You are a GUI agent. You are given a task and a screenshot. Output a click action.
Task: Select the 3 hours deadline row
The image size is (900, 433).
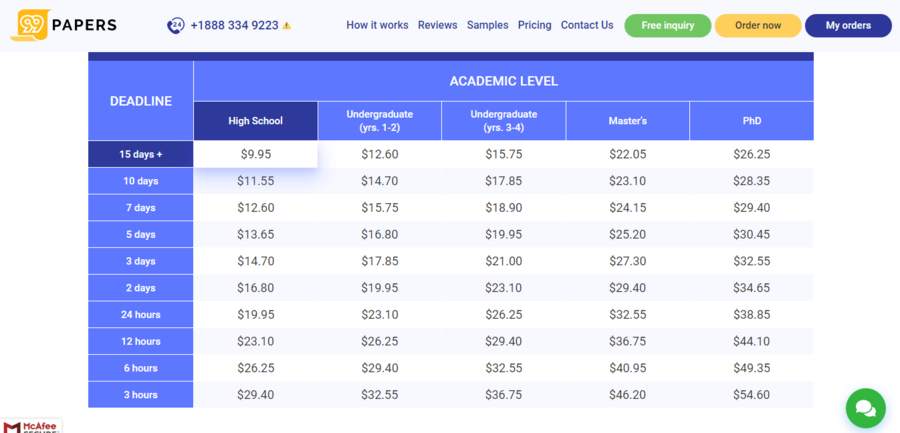tap(141, 395)
